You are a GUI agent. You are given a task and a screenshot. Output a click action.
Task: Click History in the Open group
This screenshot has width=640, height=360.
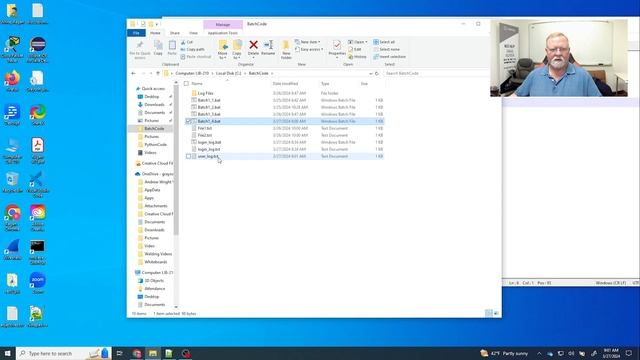click(358, 57)
